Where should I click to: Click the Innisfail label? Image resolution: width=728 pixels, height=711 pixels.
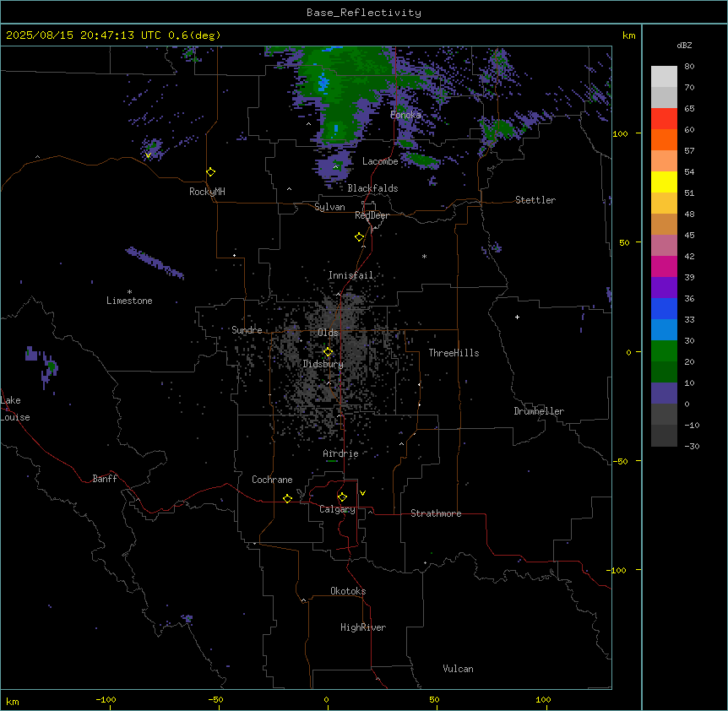click(x=350, y=275)
